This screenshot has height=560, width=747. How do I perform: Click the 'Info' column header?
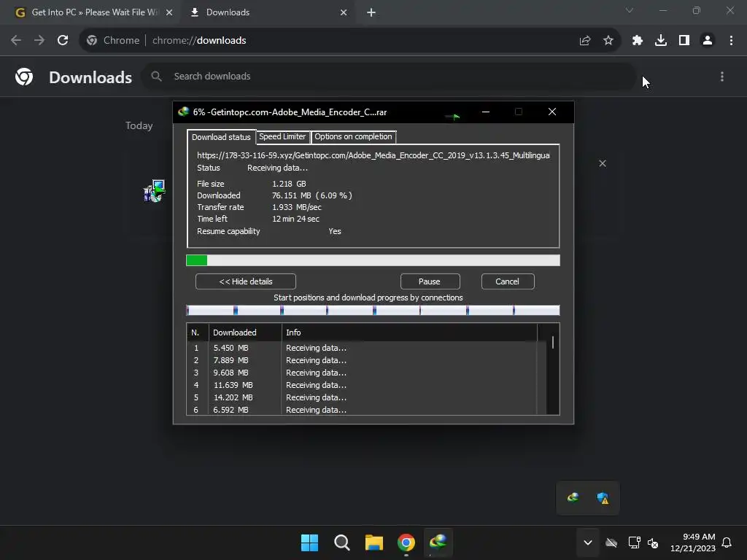(x=409, y=332)
